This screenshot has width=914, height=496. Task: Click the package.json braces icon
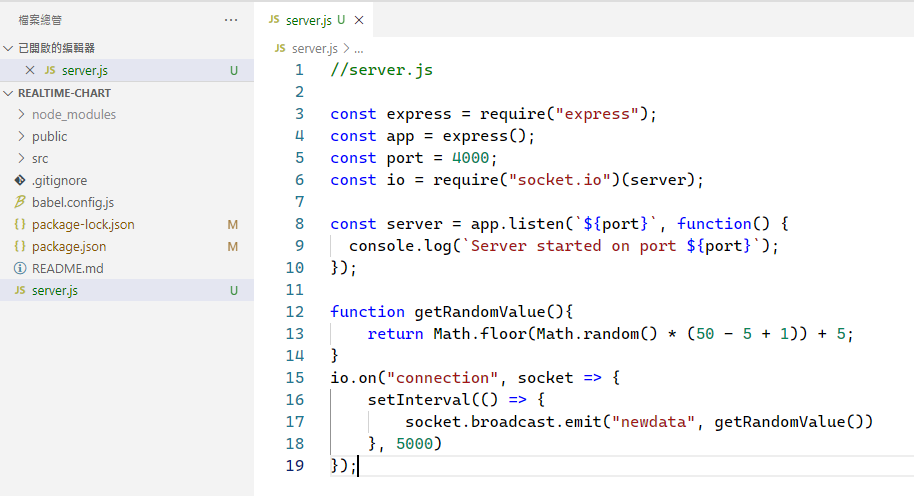[20, 247]
